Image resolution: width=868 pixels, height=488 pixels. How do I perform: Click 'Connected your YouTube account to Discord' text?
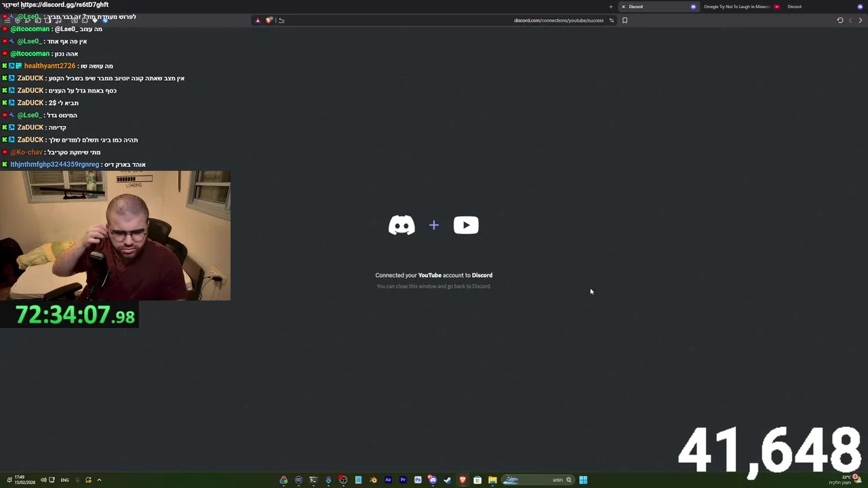[x=434, y=275]
